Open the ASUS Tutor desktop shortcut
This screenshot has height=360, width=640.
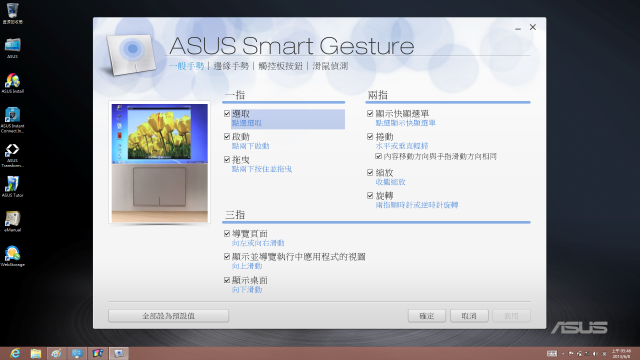[x=12, y=187]
